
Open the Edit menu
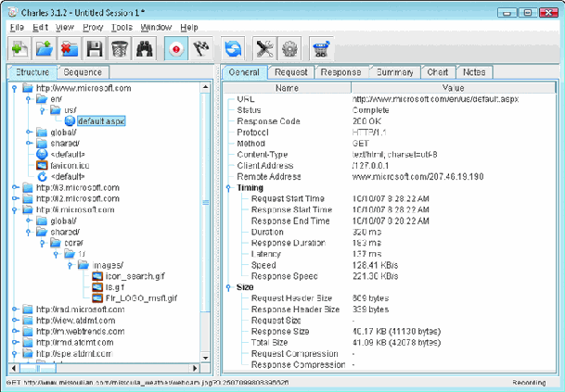coord(40,28)
